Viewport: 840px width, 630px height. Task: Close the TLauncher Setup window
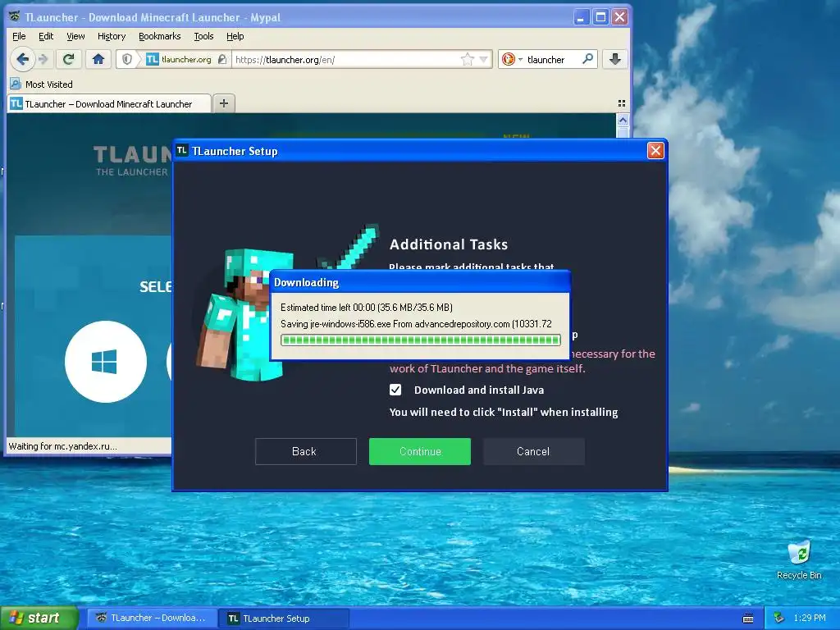(655, 151)
